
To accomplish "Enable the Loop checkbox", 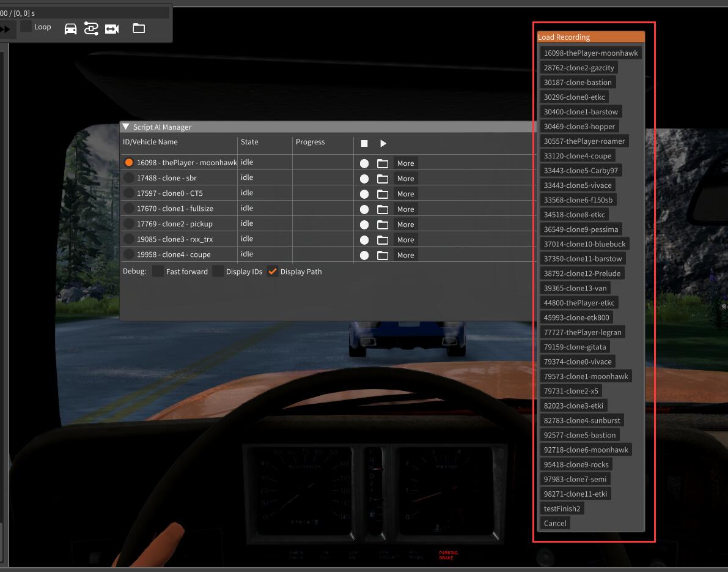I will coord(26,26).
